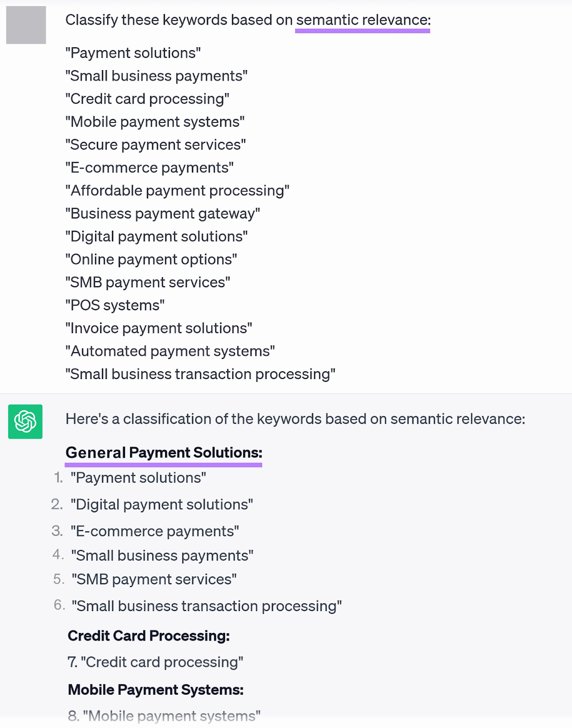
Task: Click the "Business payment gateway" keyword
Action: click(x=163, y=213)
